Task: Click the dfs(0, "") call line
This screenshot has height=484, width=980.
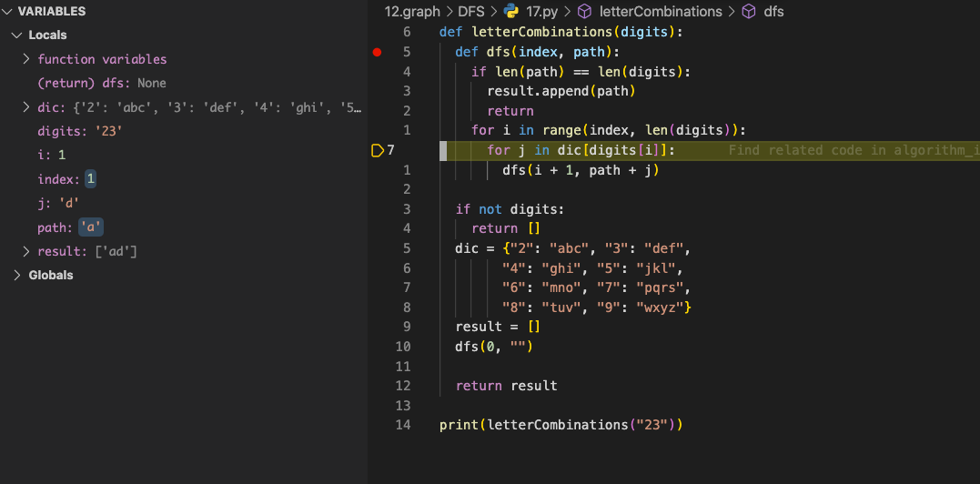Action: click(494, 346)
